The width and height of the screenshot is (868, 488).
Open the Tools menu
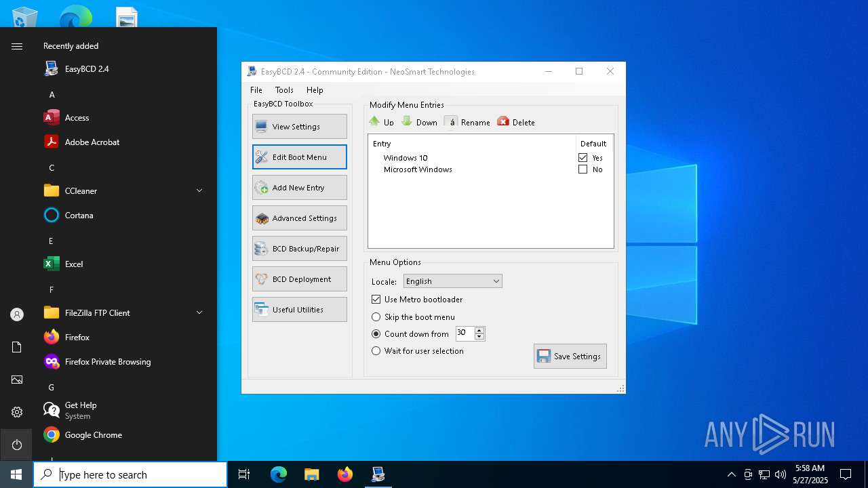284,90
